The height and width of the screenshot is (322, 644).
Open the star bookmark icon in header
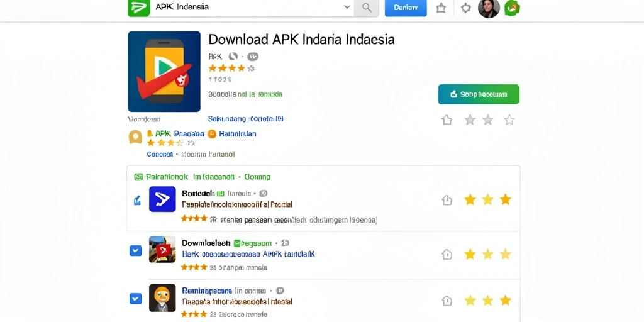(441, 8)
